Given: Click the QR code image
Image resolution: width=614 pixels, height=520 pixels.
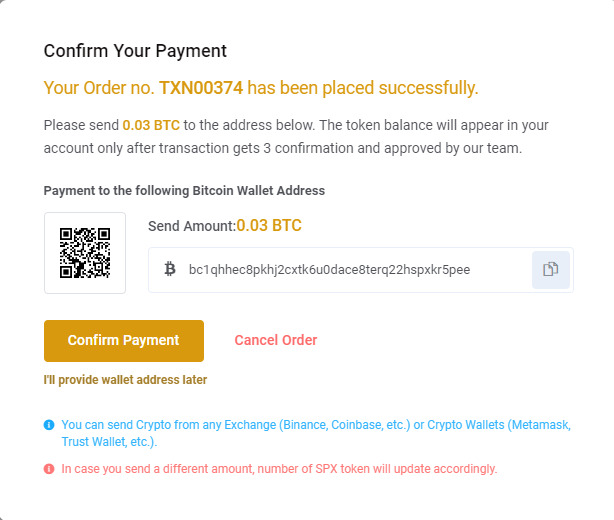Looking at the screenshot, I should 85,253.
